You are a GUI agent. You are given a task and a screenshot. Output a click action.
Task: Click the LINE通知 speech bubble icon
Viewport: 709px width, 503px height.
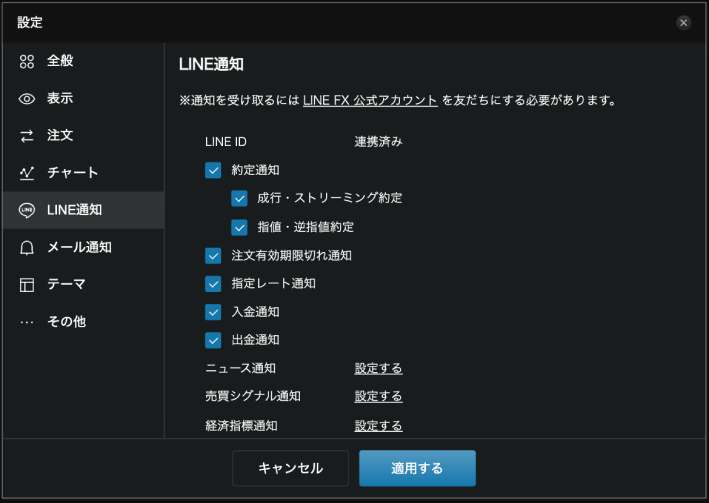pyautogui.click(x=27, y=210)
